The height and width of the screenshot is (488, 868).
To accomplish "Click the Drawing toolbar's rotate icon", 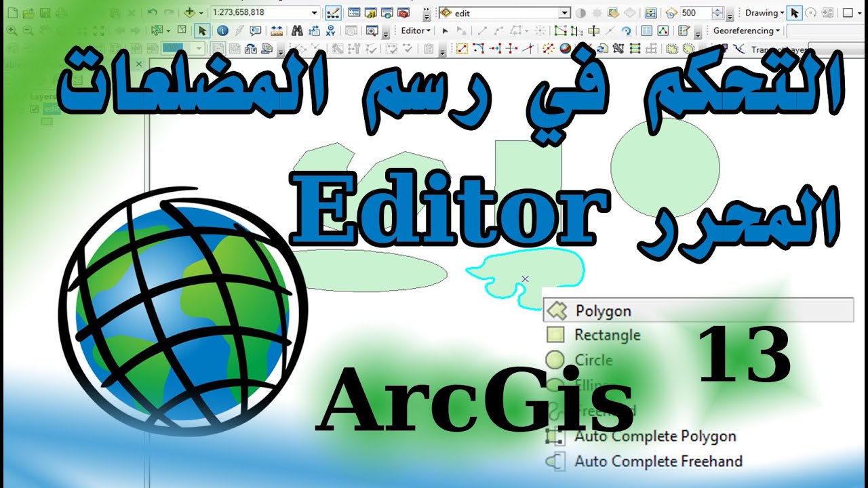I will coord(810,13).
